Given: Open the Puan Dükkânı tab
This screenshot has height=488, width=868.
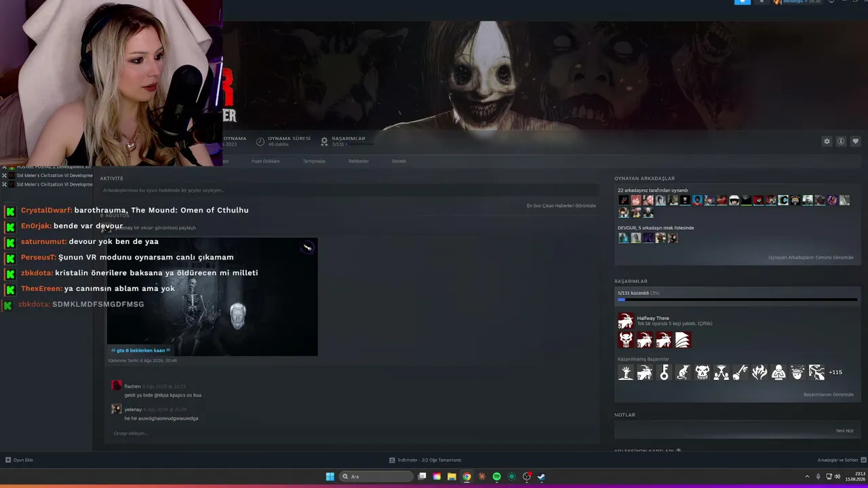Looking at the screenshot, I should click(x=266, y=161).
